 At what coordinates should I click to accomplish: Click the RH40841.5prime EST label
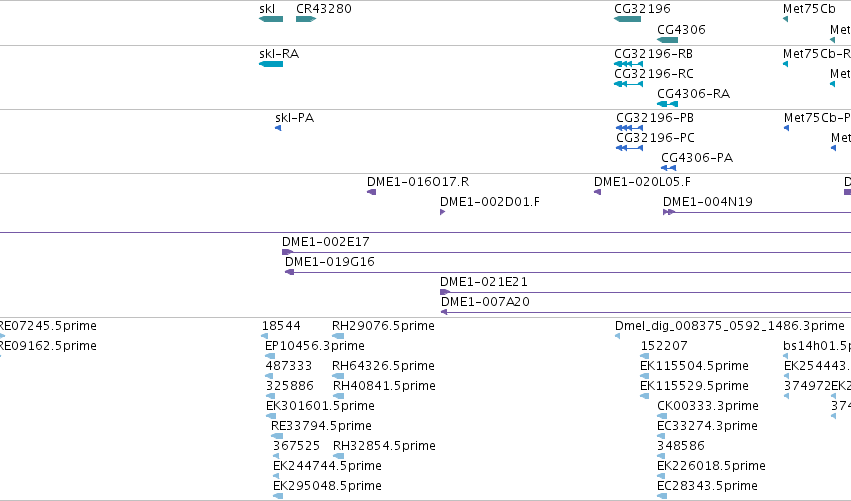tap(384, 386)
